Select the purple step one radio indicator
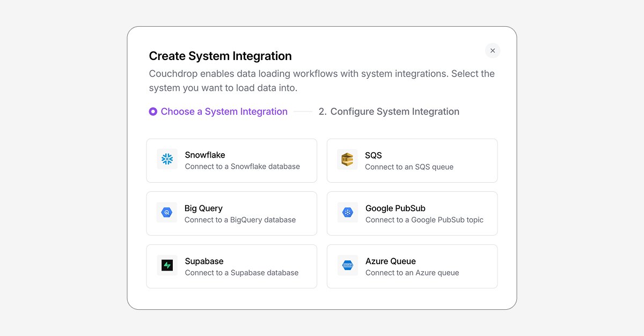This screenshot has height=336, width=644. coord(153,111)
